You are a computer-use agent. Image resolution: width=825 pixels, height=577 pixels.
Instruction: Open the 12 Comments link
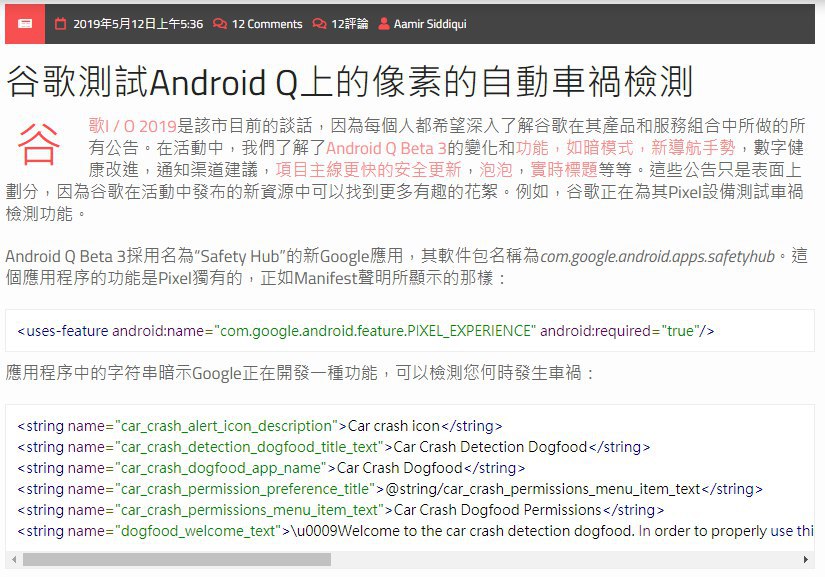click(x=267, y=24)
